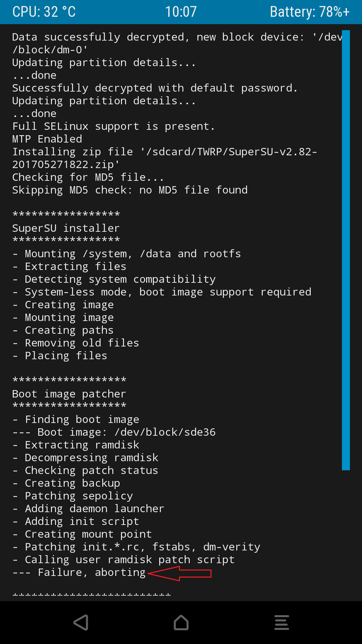Click 'Calling user ramdisk patch script' line
Image resolution: width=362 pixels, height=644 pixels.
[123, 560]
